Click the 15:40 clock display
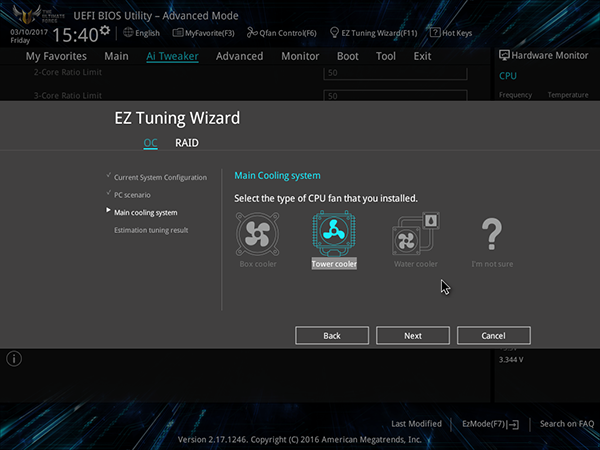Image resolution: width=600 pixels, height=450 pixels. (x=75, y=35)
